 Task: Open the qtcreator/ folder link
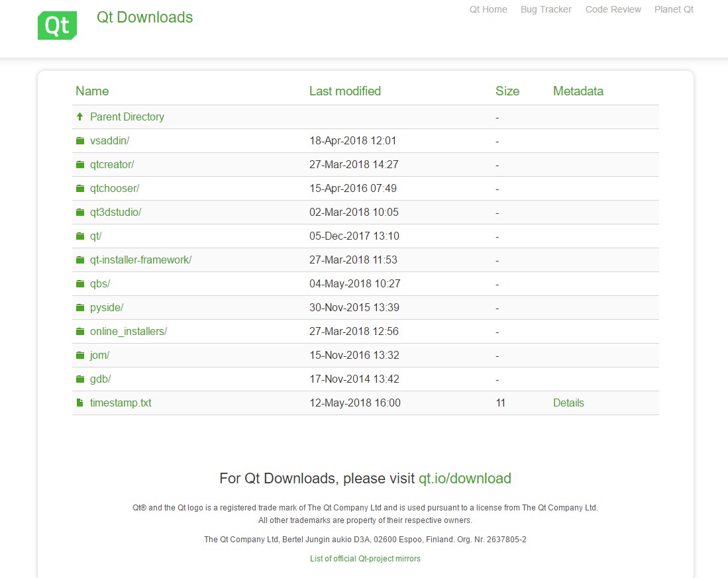coord(112,165)
